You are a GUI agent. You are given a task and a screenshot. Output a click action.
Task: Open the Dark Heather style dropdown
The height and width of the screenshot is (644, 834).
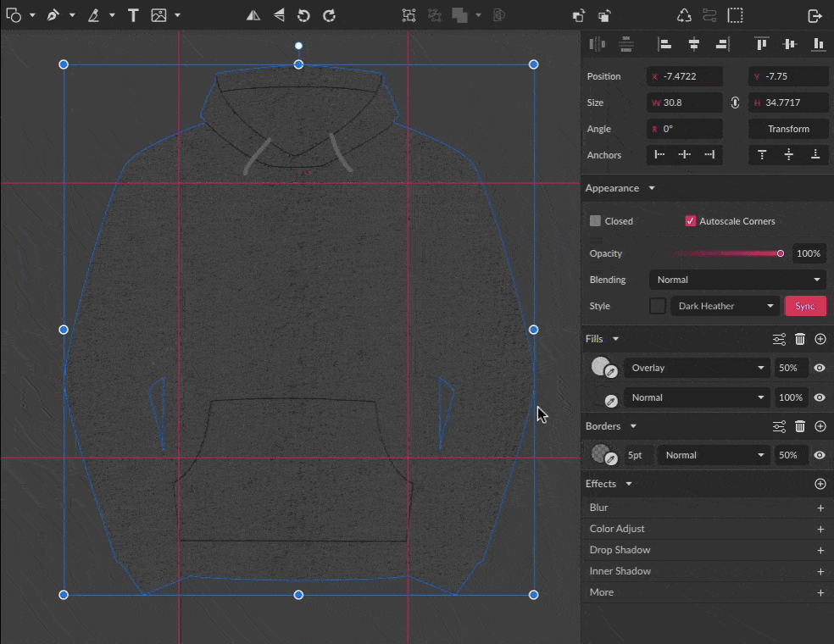click(725, 306)
